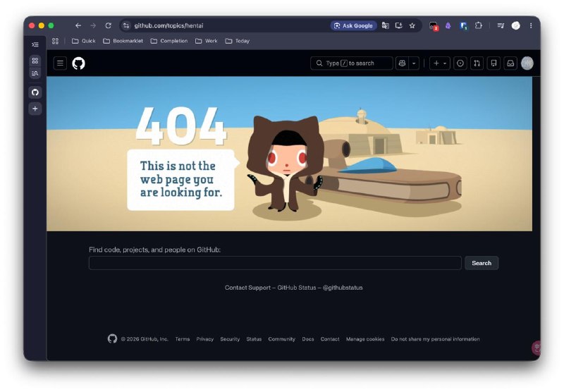
Task: Click the 404 Octocat Jedi illustration
Action: coord(286,164)
